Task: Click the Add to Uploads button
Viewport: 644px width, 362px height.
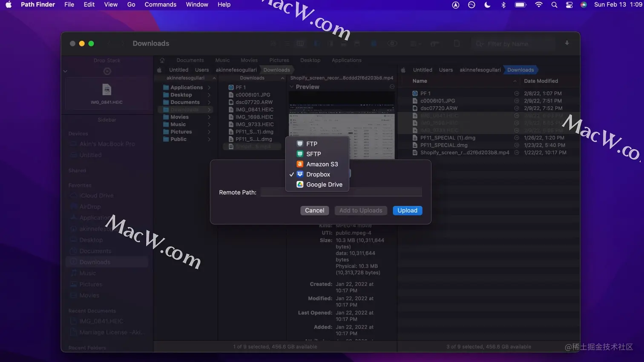Action: (361, 211)
